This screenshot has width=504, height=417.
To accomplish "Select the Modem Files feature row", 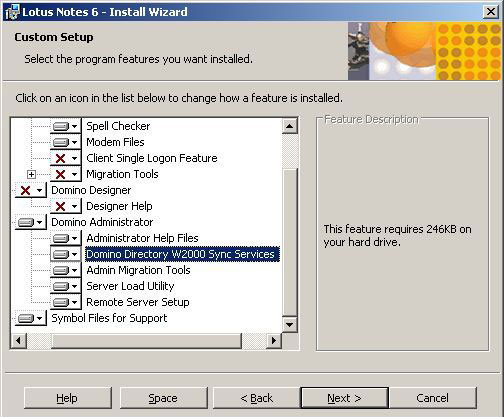I will [x=115, y=142].
